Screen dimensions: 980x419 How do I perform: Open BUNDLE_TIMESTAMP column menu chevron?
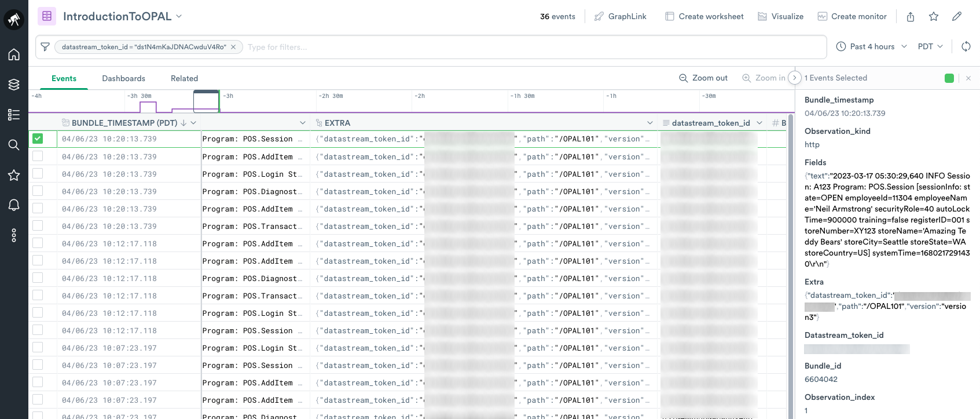193,123
